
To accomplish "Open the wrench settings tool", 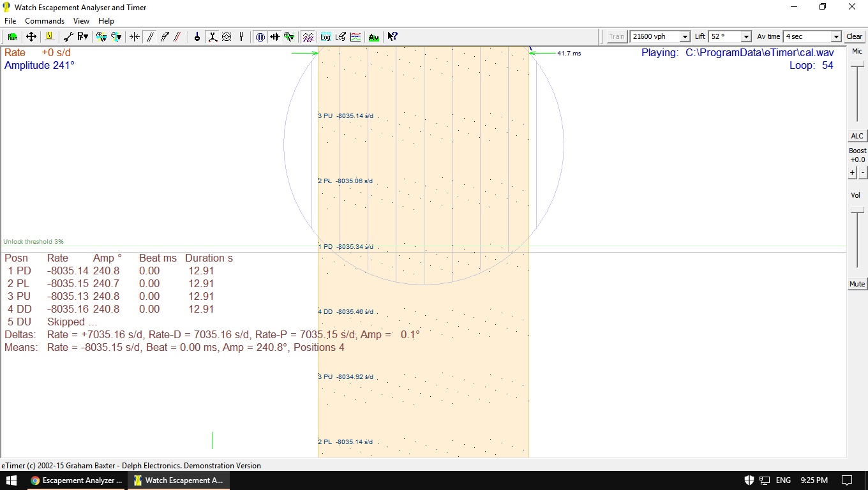I will click(x=68, y=37).
